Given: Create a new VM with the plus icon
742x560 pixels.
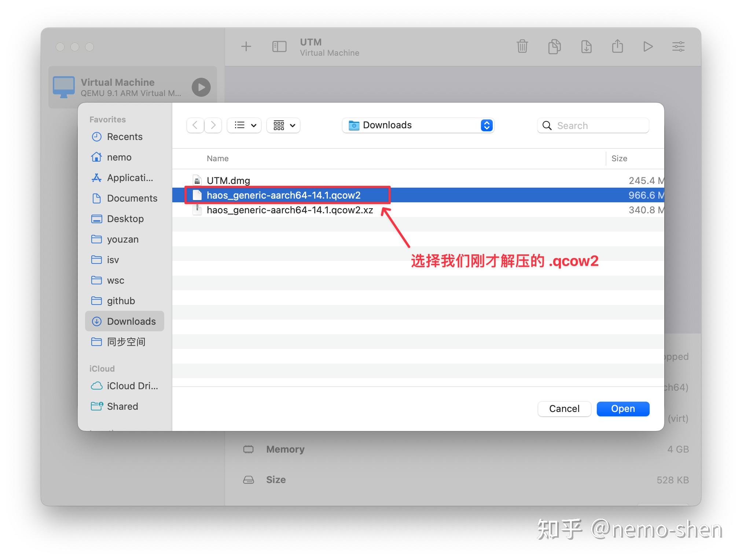Looking at the screenshot, I should point(246,47).
